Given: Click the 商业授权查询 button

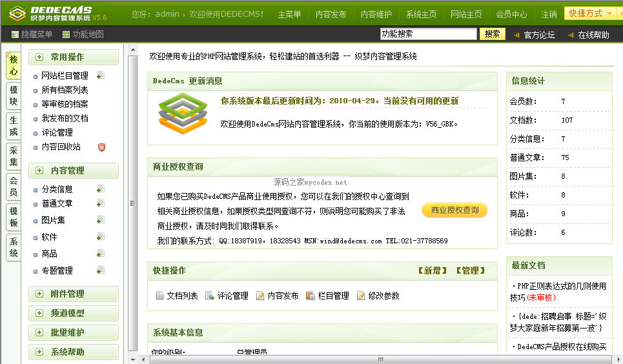Looking at the screenshot, I should point(454,210).
